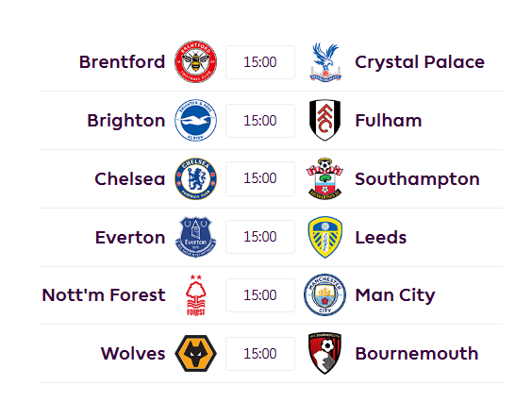Open the Chelsea vs Southampton 15:00 box
532x419 pixels.
[x=260, y=178]
